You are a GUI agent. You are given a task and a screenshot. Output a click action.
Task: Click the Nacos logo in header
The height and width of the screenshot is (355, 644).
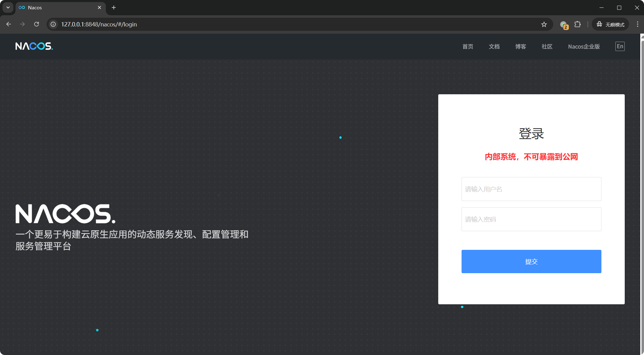tap(34, 46)
